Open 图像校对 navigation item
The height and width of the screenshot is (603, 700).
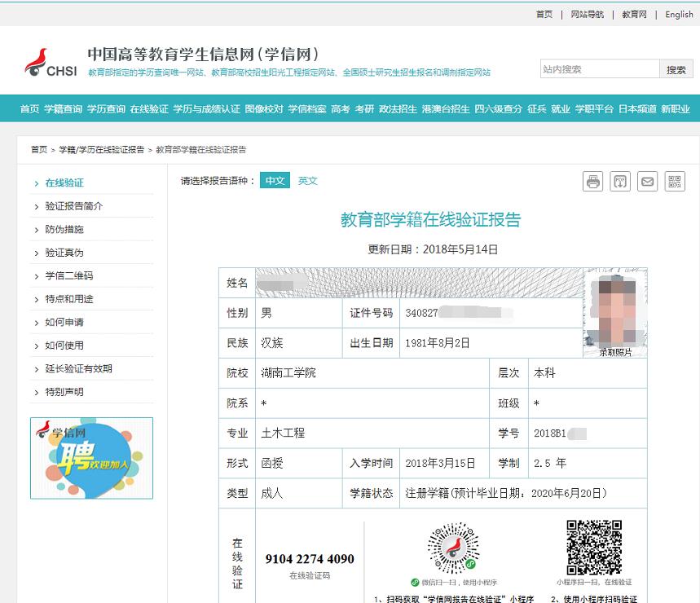point(264,109)
